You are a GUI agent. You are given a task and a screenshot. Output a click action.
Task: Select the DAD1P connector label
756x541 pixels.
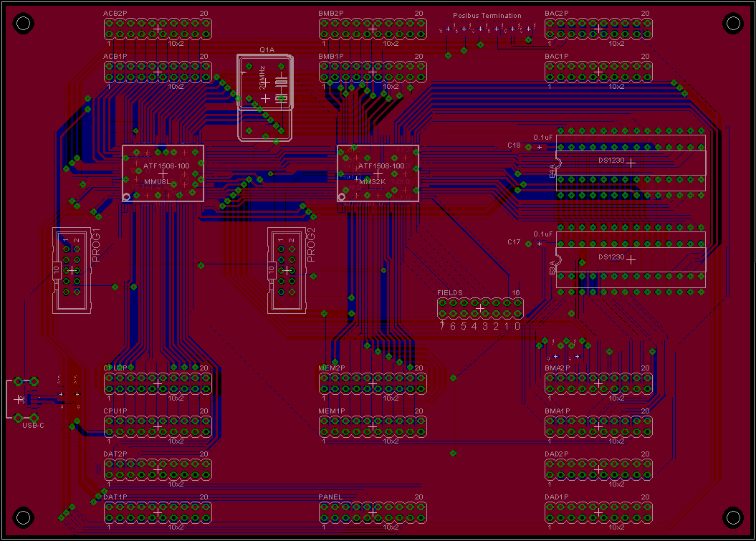[557, 497]
